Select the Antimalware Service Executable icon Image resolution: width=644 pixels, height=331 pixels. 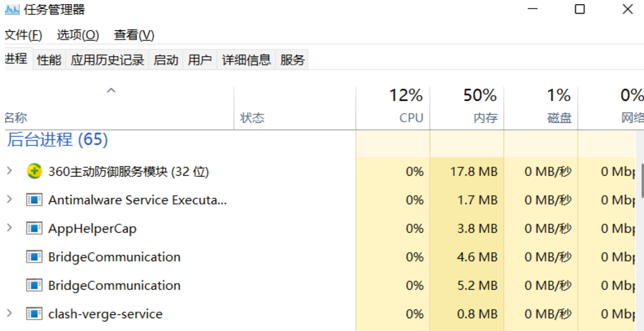(34, 200)
